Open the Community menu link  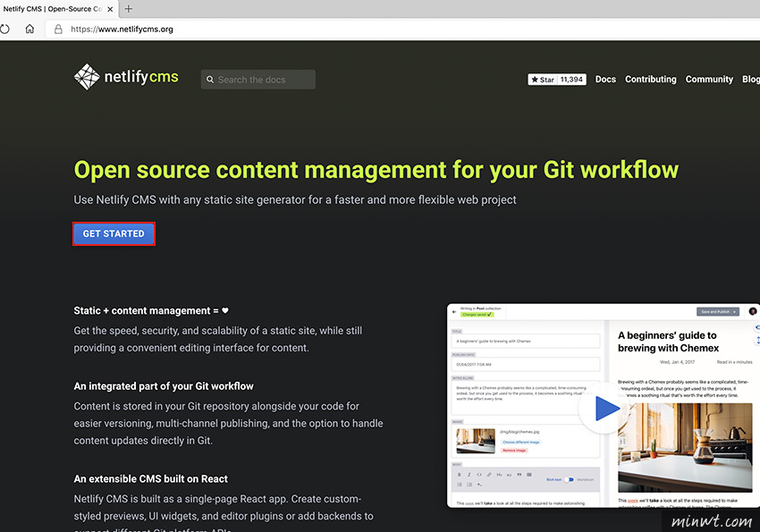pyautogui.click(x=709, y=79)
